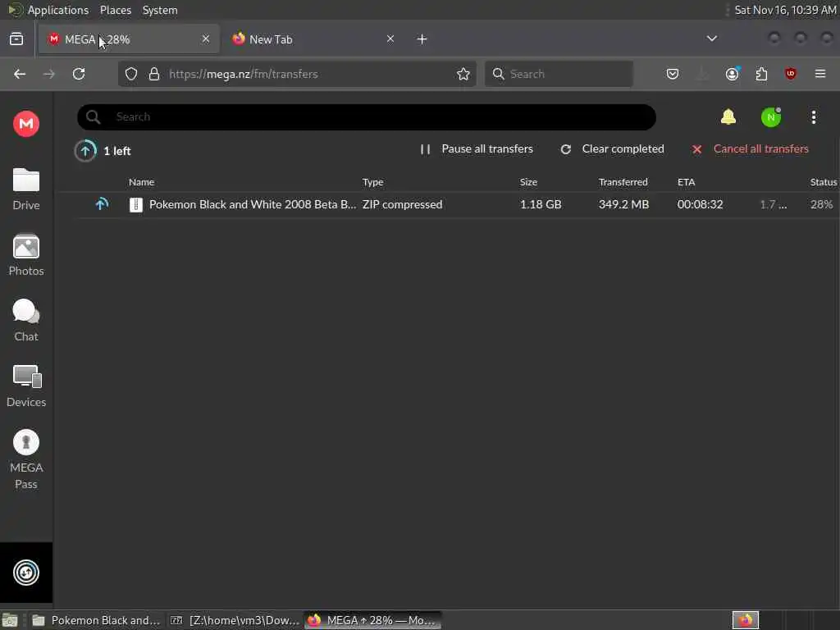Open the Firefox extensions puzzle icon
The width and height of the screenshot is (840, 630).
pyautogui.click(x=761, y=74)
